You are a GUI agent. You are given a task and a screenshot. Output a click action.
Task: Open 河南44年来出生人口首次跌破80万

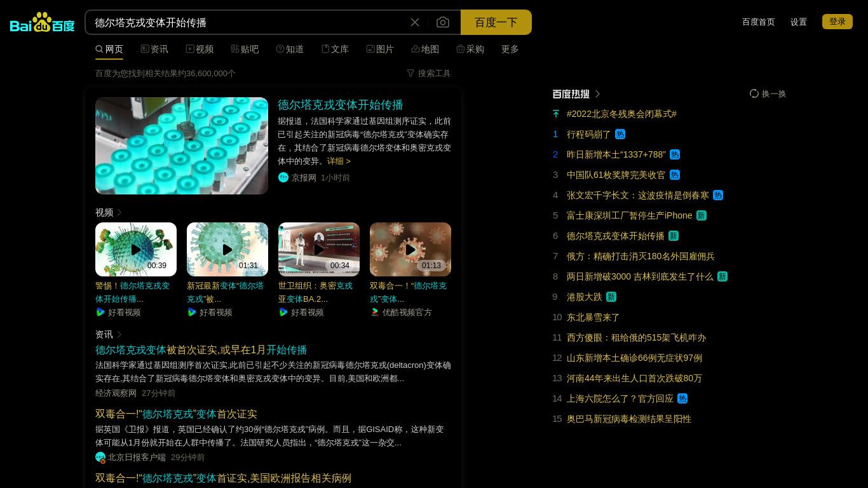click(x=634, y=378)
